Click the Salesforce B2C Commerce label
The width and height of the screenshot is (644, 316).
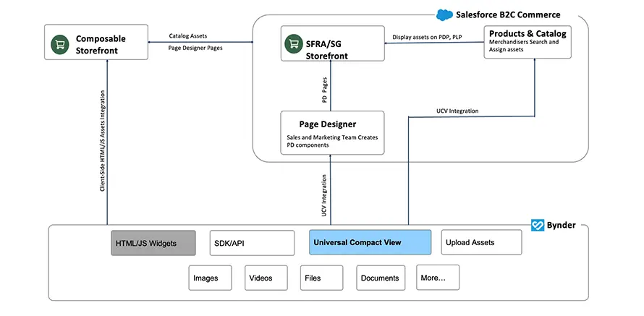508,14
